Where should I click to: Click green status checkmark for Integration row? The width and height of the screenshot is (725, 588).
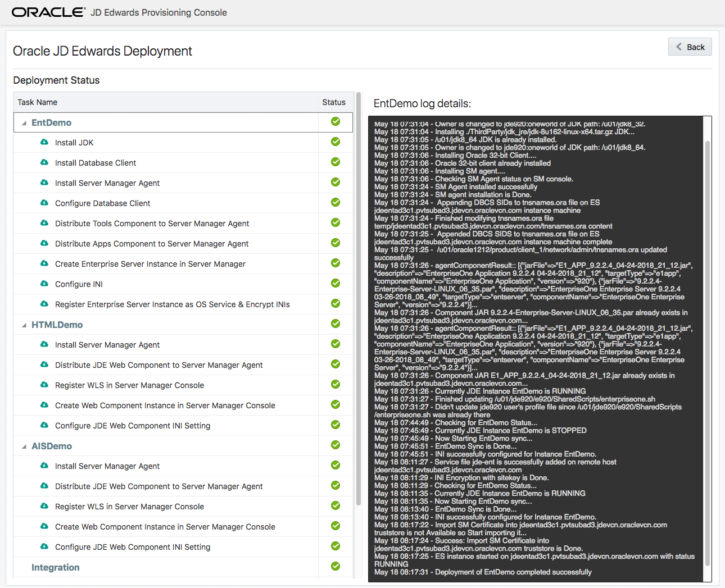click(x=336, y=567)
